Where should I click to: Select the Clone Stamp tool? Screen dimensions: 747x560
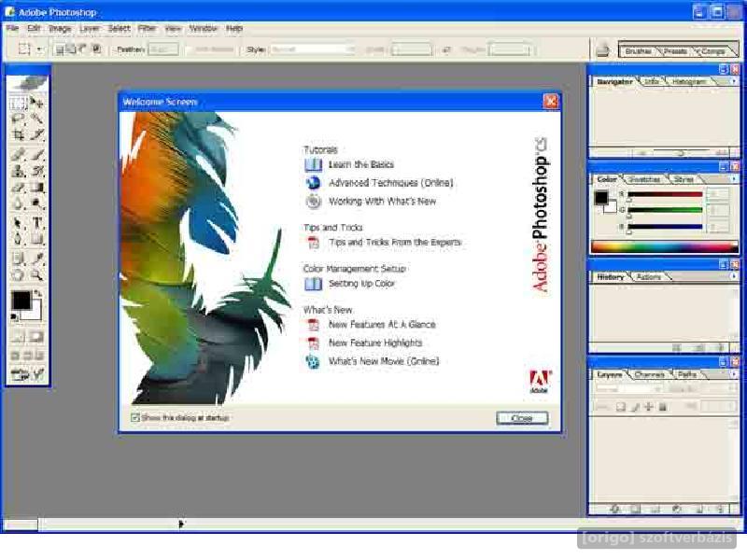(x=18, y=171)
